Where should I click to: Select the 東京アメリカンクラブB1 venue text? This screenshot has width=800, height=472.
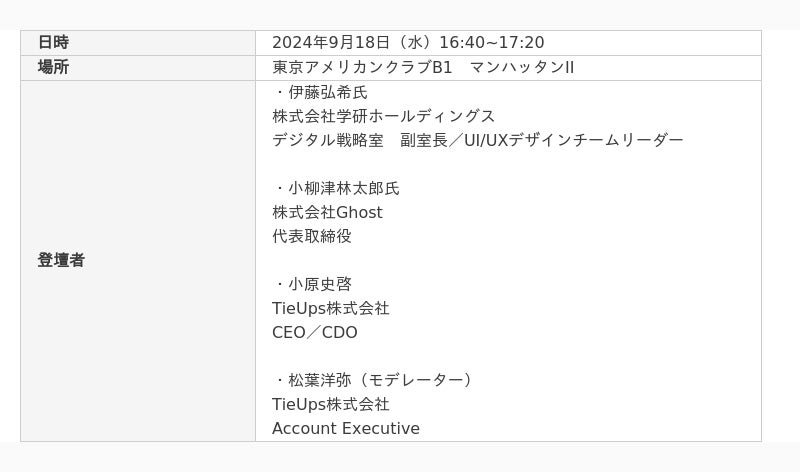pos(362,67)
